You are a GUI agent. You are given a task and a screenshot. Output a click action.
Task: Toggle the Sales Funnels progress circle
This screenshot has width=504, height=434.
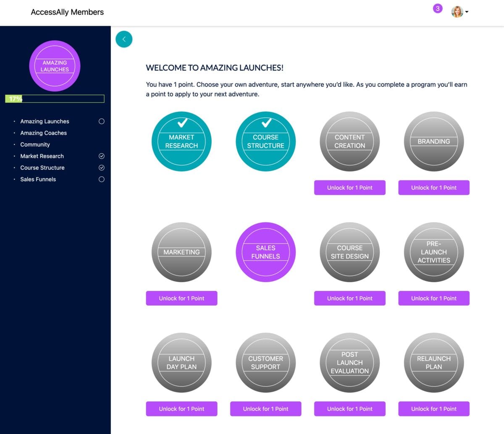(101, 179)
